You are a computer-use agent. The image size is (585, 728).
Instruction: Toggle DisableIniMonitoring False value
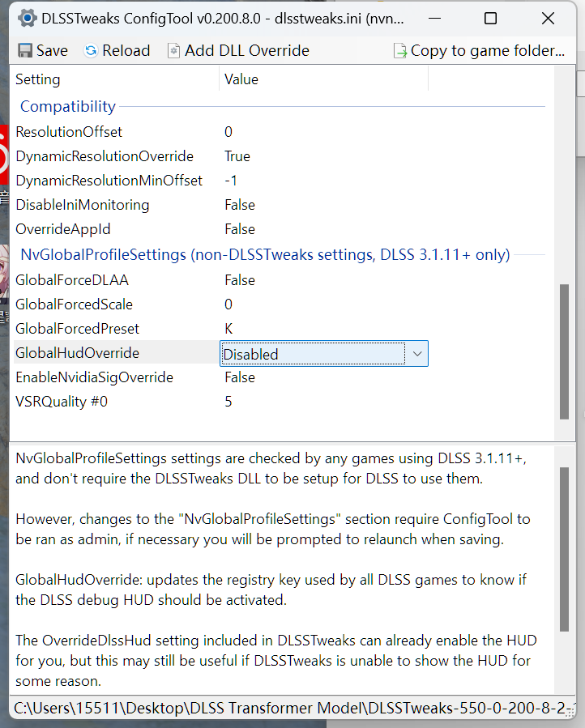point(240,205)
